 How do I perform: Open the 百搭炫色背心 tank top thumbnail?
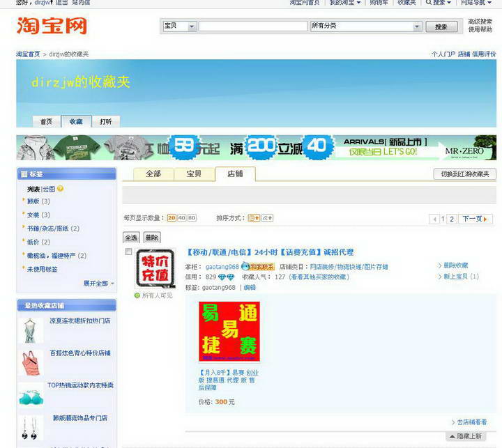(31, 363)
